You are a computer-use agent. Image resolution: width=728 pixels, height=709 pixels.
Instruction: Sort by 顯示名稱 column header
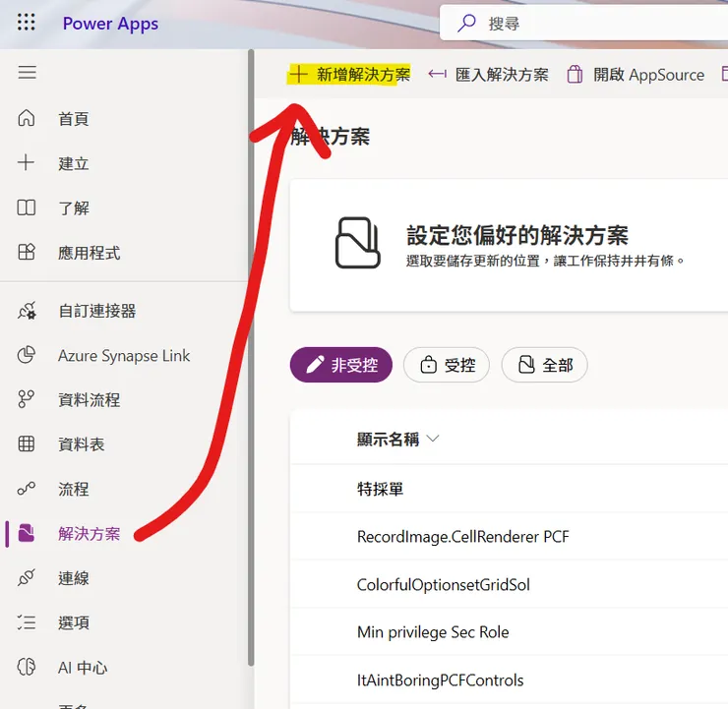pyautogui.click(x=389, y=439)
